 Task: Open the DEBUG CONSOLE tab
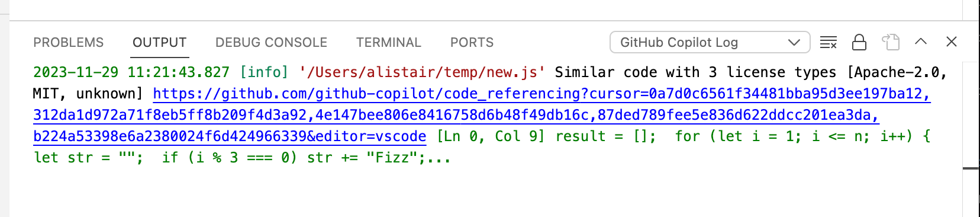pyautogui.click(x=271, y=43)
